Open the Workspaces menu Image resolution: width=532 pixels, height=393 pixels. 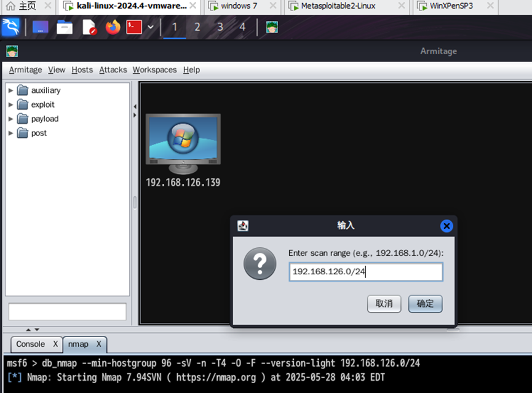[155, 69]
